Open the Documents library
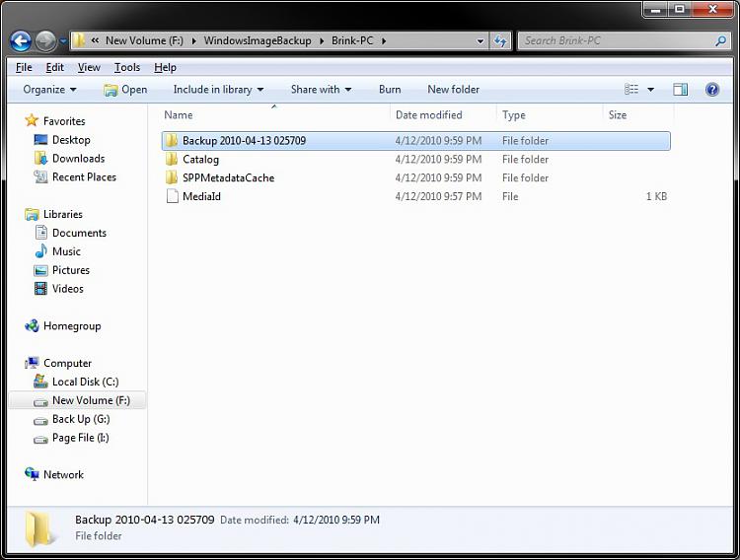 pyautogui.click(x=79, y=233)
